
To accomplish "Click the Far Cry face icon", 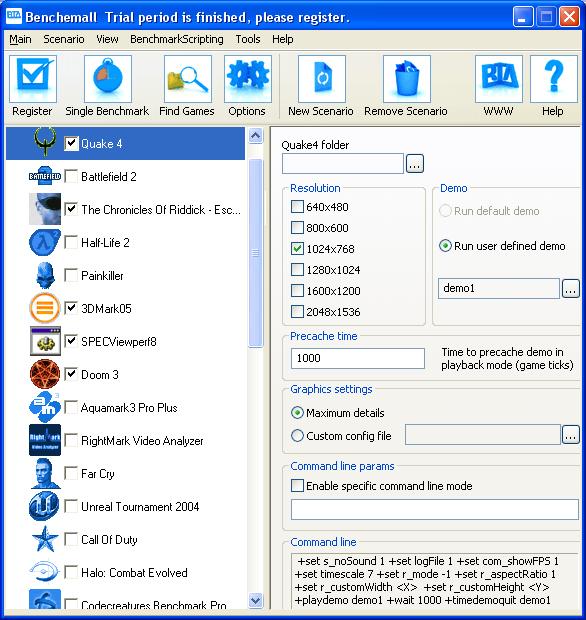I will point(45,473).
